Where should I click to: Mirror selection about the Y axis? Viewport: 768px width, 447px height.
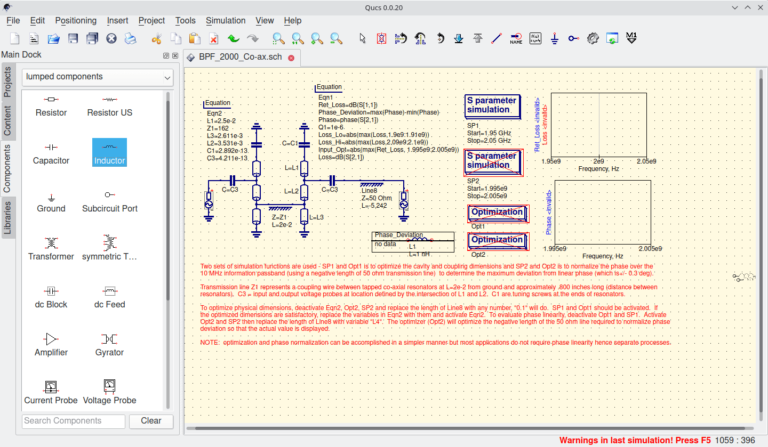point(420,38)
